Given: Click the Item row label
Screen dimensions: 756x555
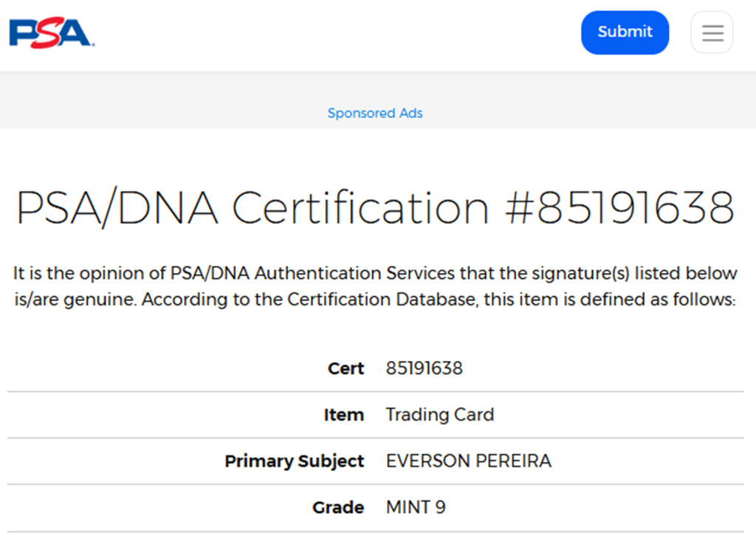Looking at the screenshot, I should pos(343,415).
